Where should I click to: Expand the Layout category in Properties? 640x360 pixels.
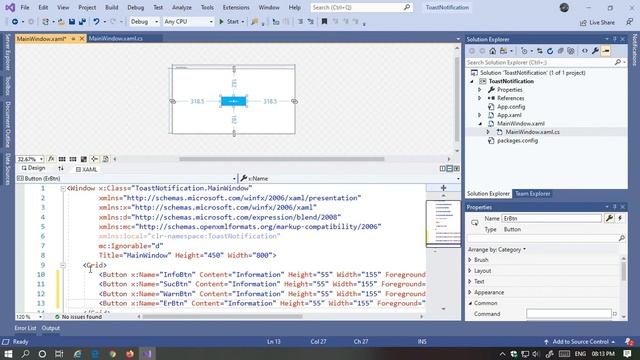(470, 271)
